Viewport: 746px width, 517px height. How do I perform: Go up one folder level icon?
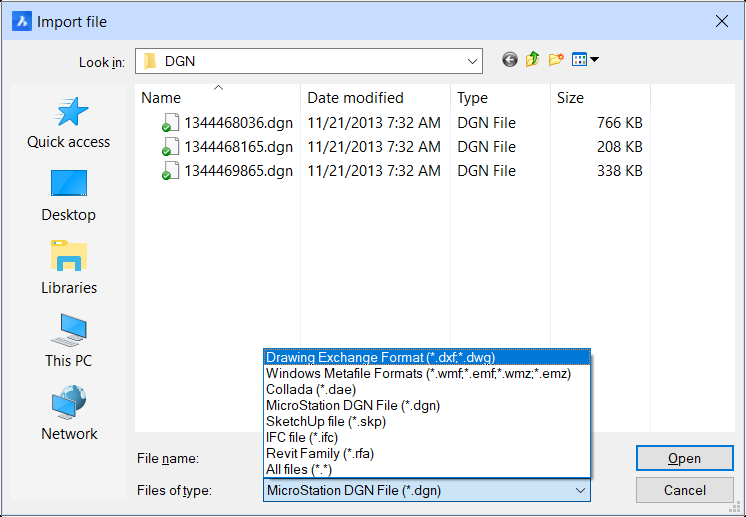(x=532, y=60)
